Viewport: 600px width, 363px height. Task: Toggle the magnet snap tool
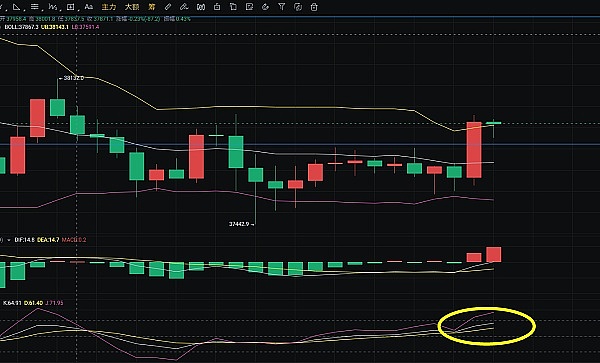click(x=201, y=7)
